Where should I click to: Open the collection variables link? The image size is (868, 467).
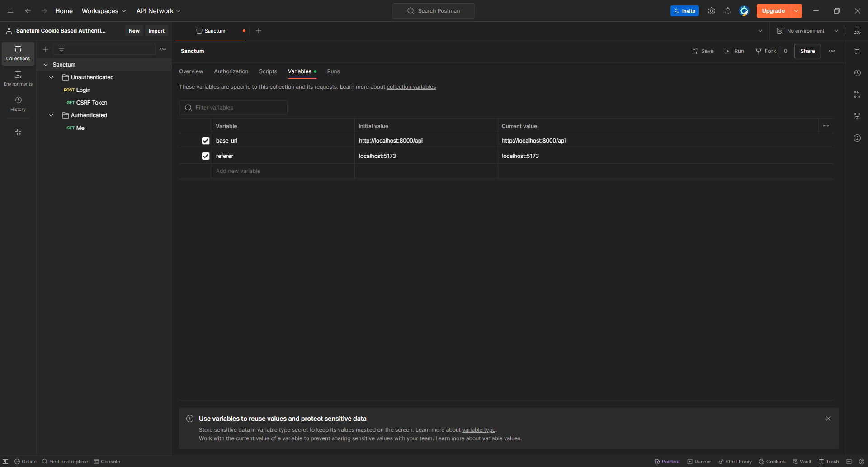click(411, 87)
